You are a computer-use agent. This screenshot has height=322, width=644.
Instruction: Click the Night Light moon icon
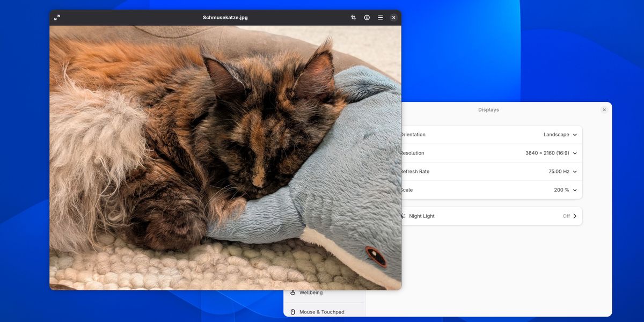(x=404, y=216)
